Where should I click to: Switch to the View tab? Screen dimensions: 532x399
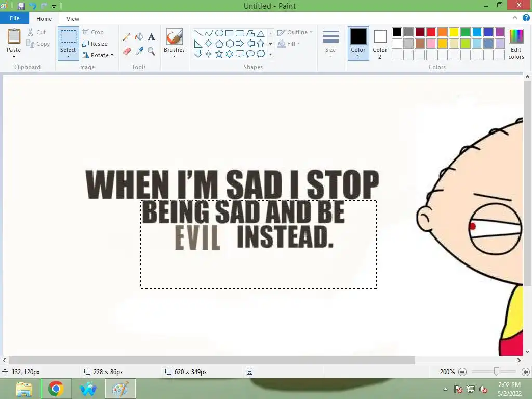coord(73,19)
